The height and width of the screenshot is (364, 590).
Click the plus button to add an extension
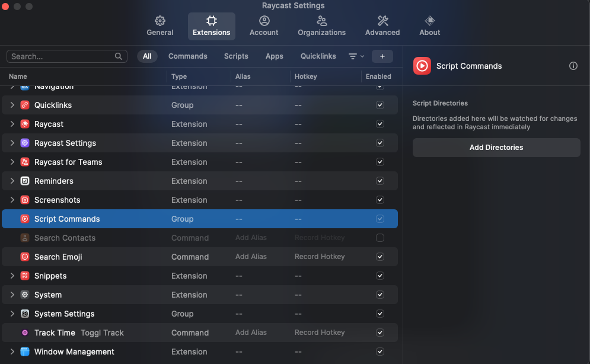[382, 56]
